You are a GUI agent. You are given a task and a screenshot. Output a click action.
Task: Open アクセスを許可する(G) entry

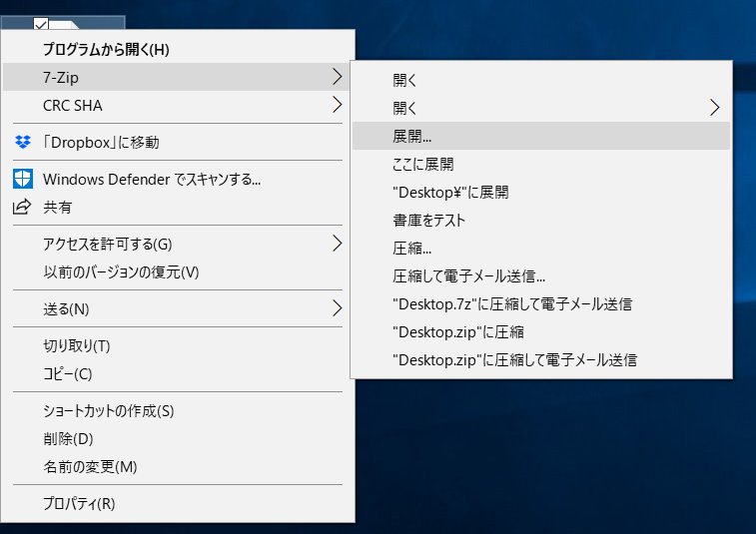pyautogui.click(x=179, y=244)
